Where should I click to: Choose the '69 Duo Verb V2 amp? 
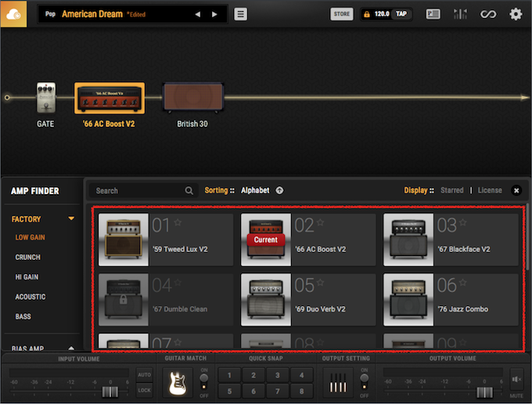(308, 300)
